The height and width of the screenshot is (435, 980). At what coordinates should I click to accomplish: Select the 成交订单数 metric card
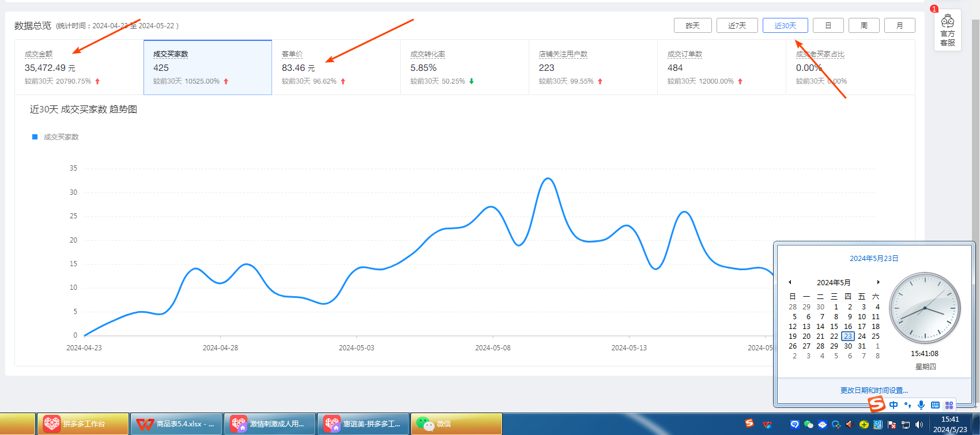coord(721,67)
